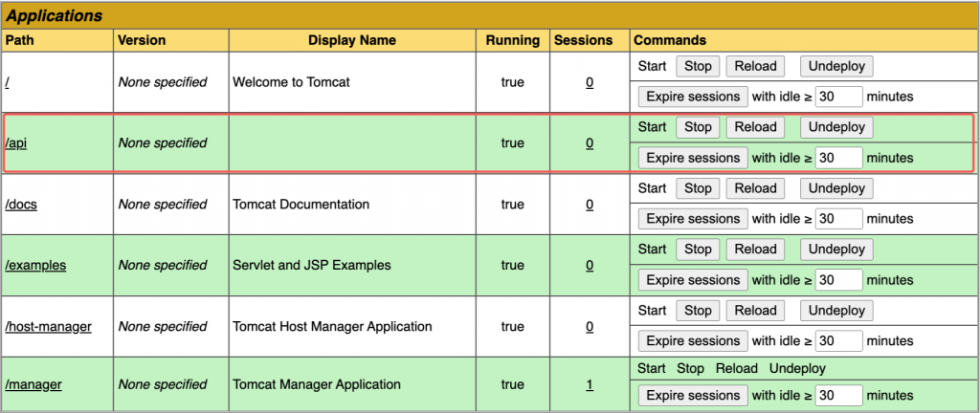Viewport: 980px width, 413px height.
Task: Undeploy the Tomcat Documentation application
Action: point(836,188)
